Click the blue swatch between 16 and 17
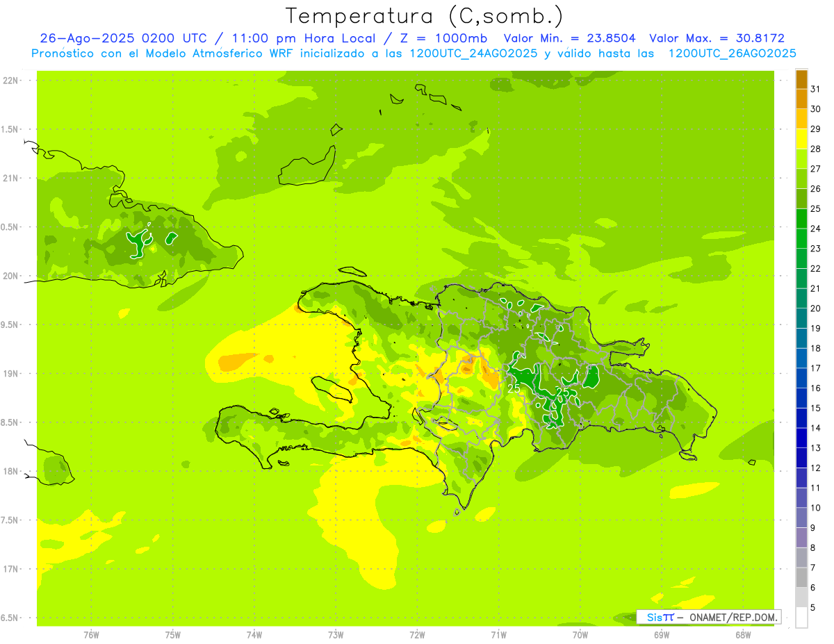834x644 pixels. tap(801, 378)
